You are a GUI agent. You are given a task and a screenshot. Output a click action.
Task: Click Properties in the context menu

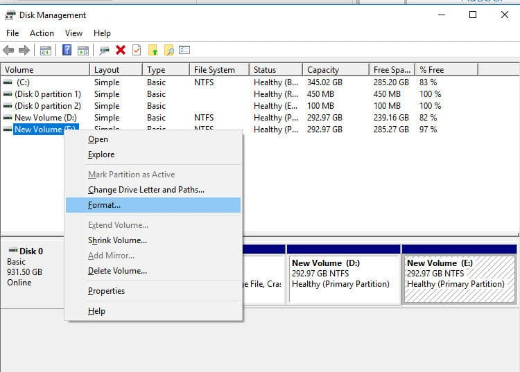106,291
